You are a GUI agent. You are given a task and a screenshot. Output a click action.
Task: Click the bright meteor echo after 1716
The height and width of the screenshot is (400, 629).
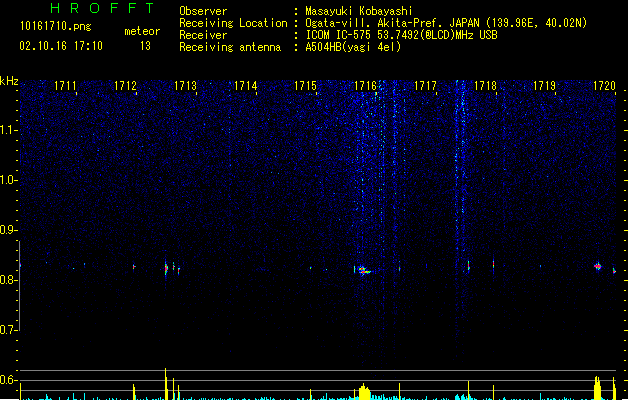(364, 270)
